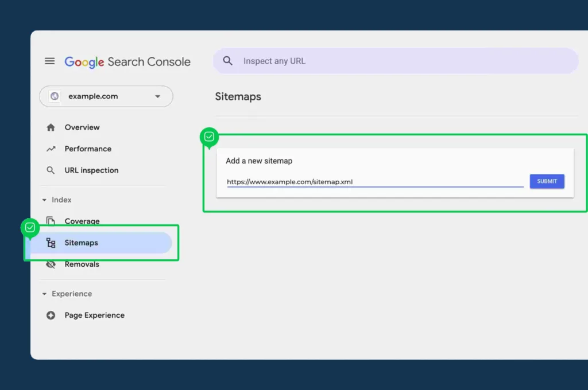
Task: Click the Google Search Console logo
Action: coord(127,62)
